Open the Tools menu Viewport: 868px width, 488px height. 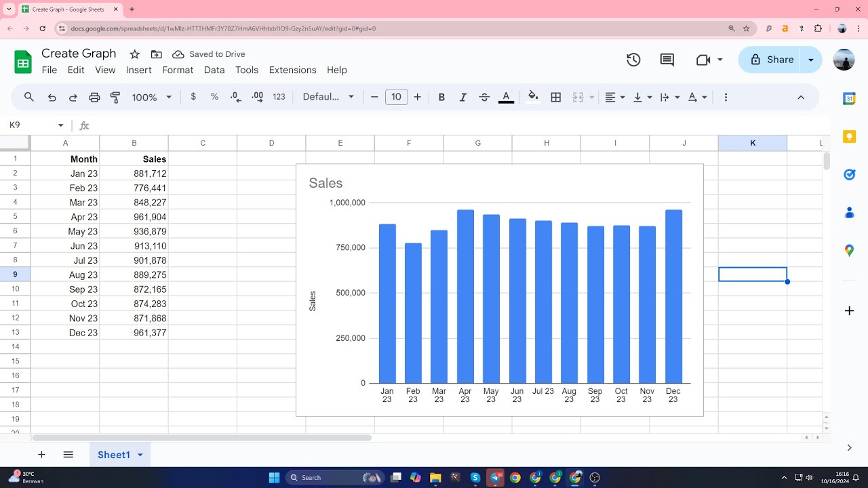[247, 70]
